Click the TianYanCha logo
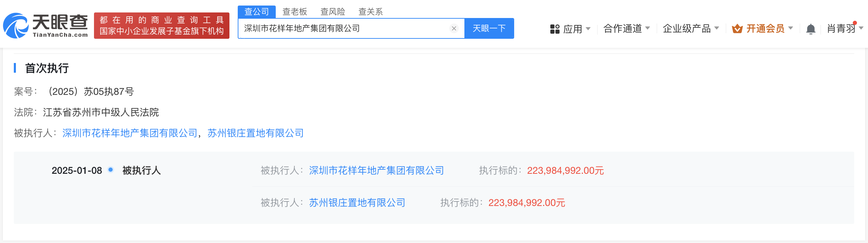 click(46, 26)
